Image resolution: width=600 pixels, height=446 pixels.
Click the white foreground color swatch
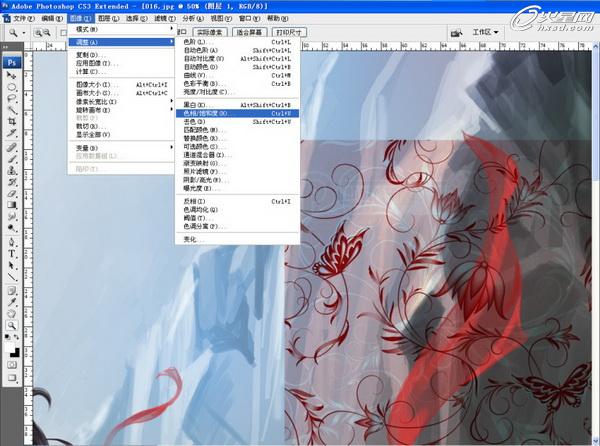pos(9,347)
